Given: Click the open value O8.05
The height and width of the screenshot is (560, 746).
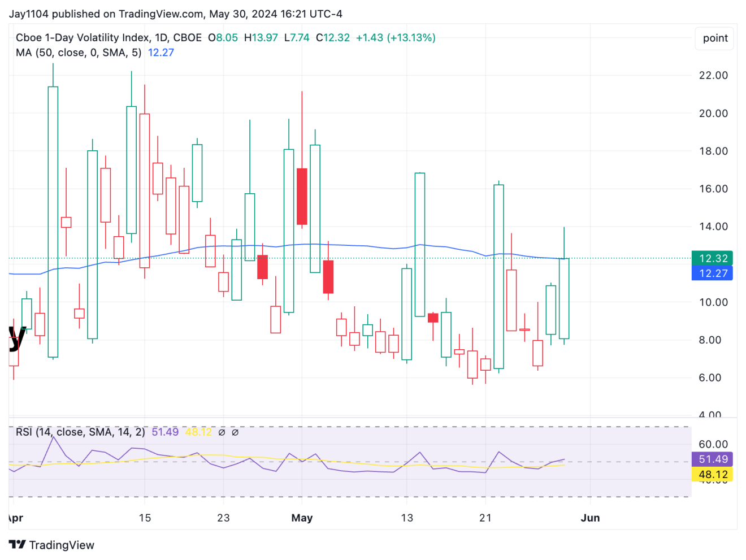Looking at the screenshot, I should [223, 38].
